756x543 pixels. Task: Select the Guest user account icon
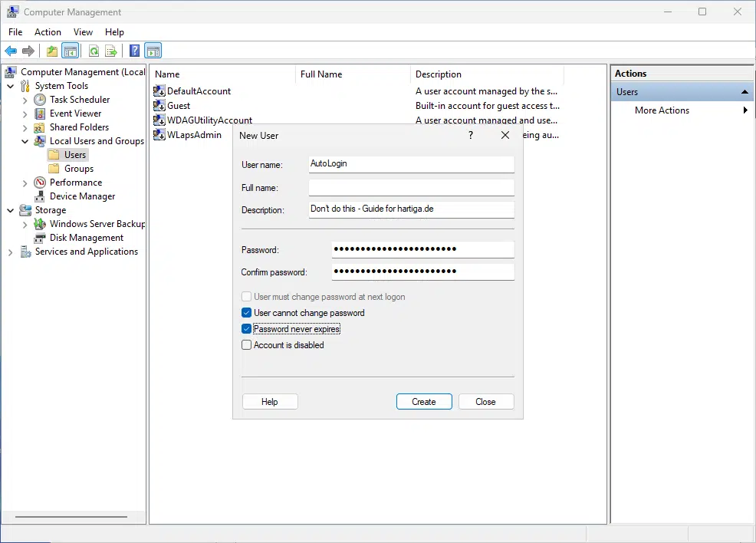tap(159, 105)
